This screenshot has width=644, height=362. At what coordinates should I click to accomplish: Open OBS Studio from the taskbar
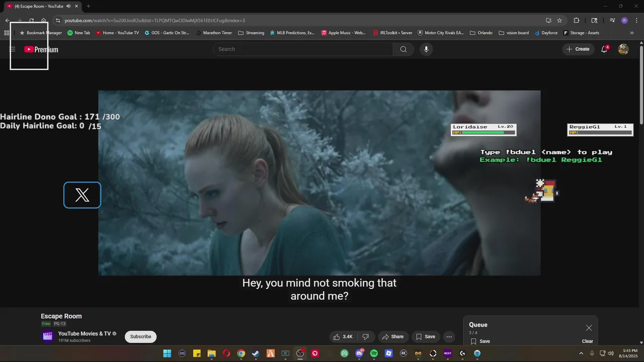point(300,353)
